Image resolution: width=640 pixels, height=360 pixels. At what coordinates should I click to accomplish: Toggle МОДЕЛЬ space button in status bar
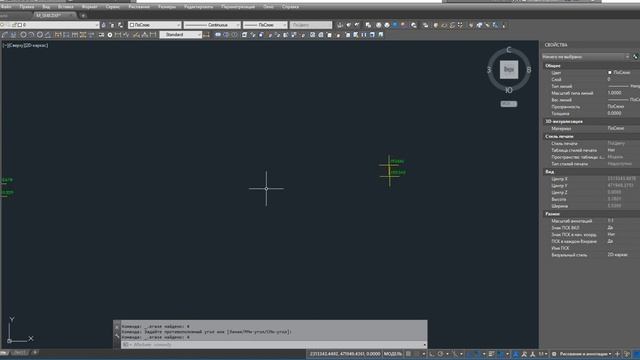pos(393,354)
